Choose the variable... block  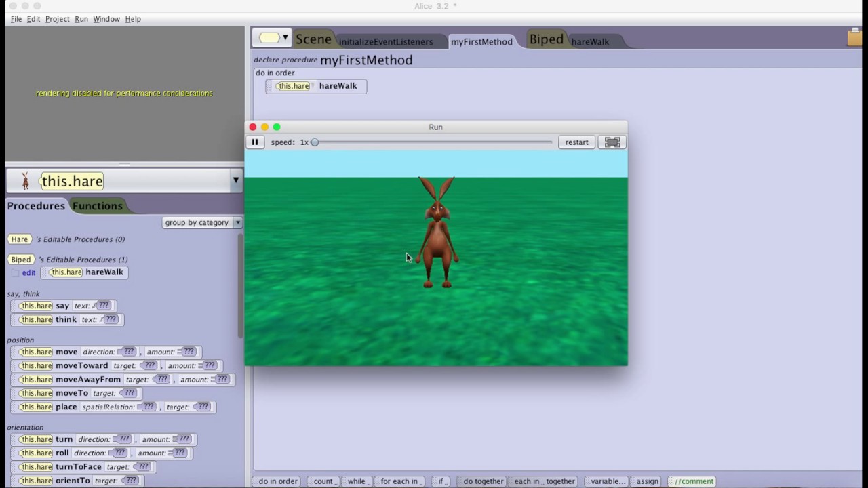608,481
